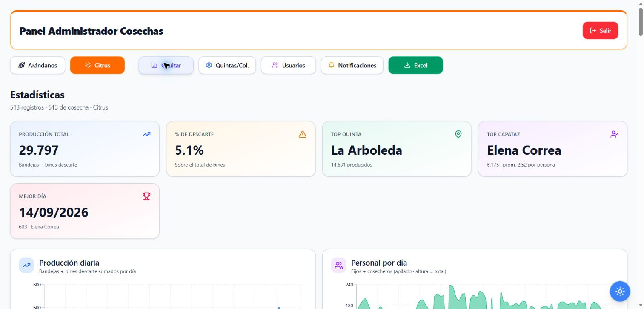Screen dimensions: 644x309
Task: Click the blue trend icon beside Producción diaria
Action: pos(26,265)
